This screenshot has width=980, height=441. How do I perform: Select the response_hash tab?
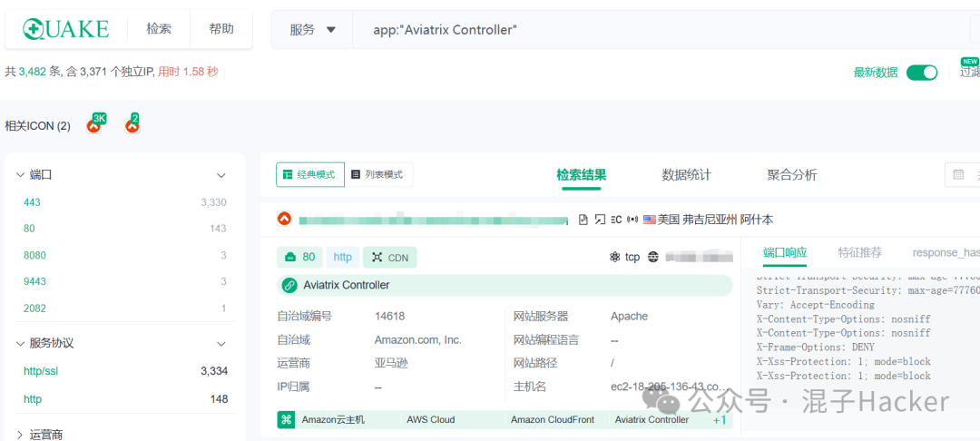(946, 252)
